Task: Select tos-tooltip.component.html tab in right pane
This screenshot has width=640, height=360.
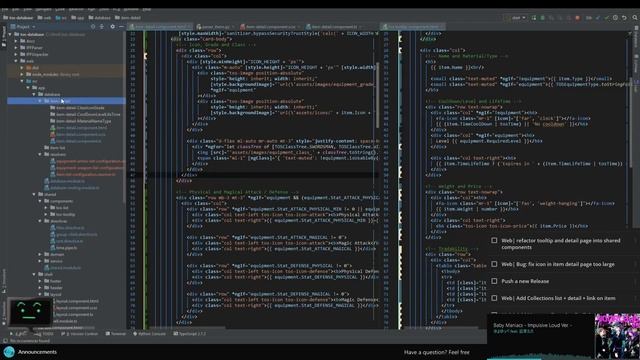Action: pyautogui.click(x=413, y=27)
